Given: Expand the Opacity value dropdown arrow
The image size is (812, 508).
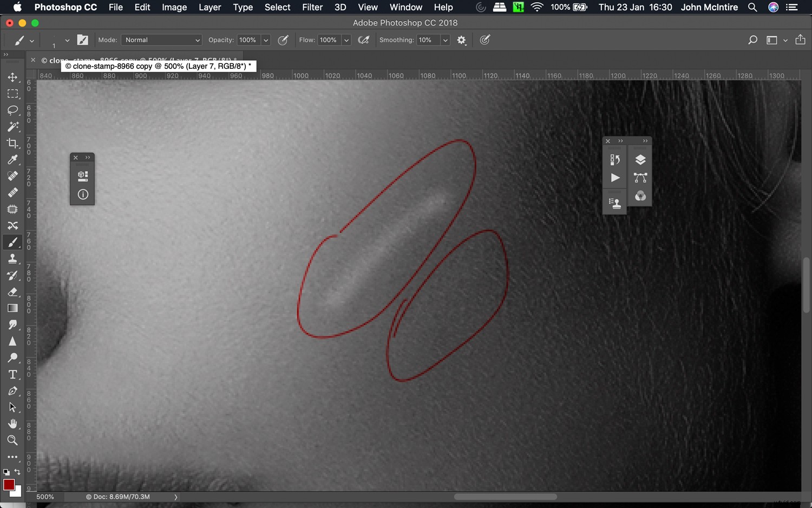Looking at the screenshot, I should pyautogui.click(x=266, y=40).
